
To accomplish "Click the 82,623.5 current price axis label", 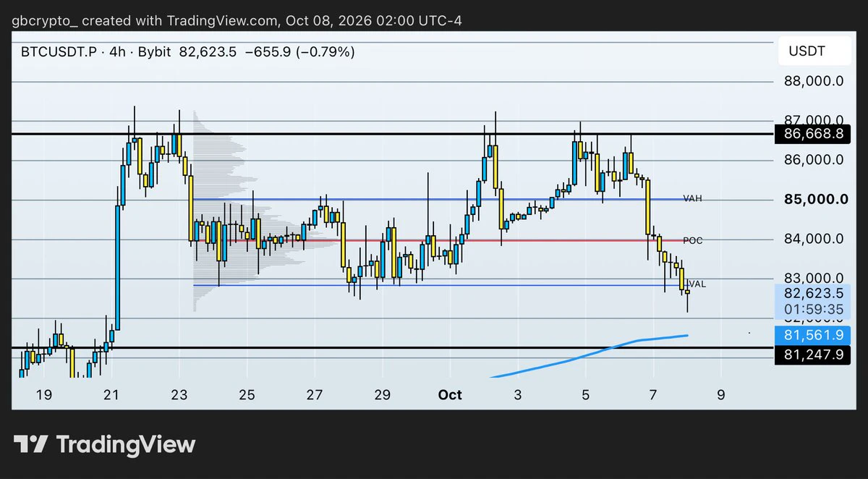I will pyautogui.click(x=814, y=294).
